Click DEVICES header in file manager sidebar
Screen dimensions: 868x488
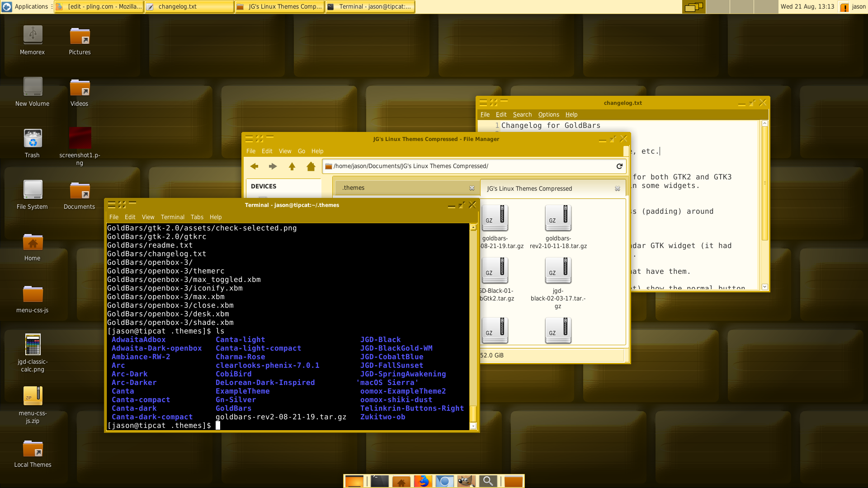coord(264,186)
